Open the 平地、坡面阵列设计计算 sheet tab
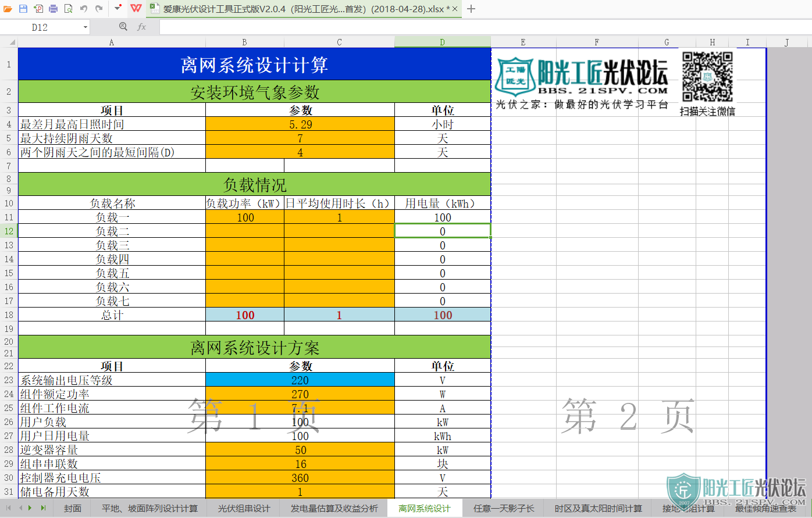The height and width of the screenshot is (518, 812). (150, 508)
